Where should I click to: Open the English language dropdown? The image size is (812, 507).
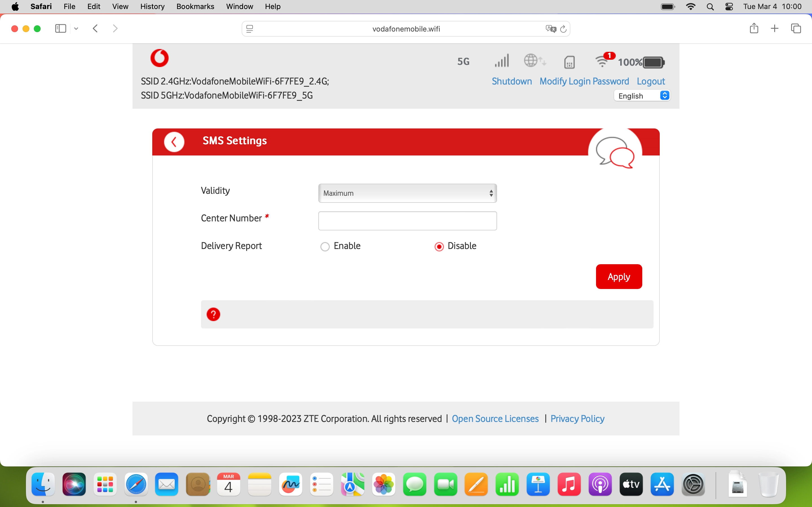(642, 95)
